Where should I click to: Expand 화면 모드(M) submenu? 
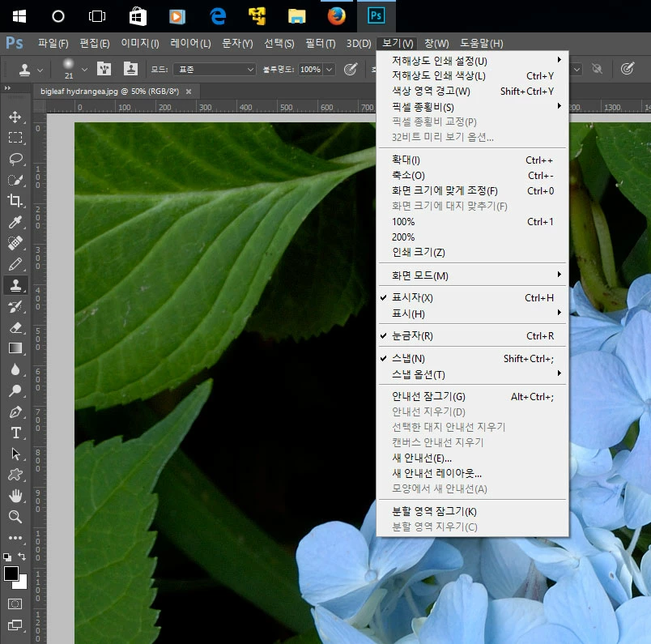point(473,275)
